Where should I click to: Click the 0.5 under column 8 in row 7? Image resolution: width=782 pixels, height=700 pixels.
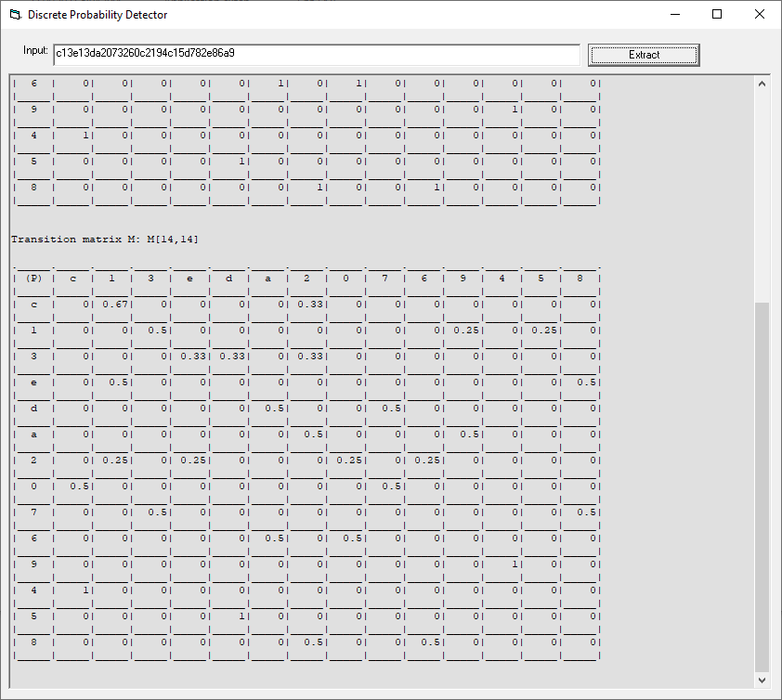point(586,512)
